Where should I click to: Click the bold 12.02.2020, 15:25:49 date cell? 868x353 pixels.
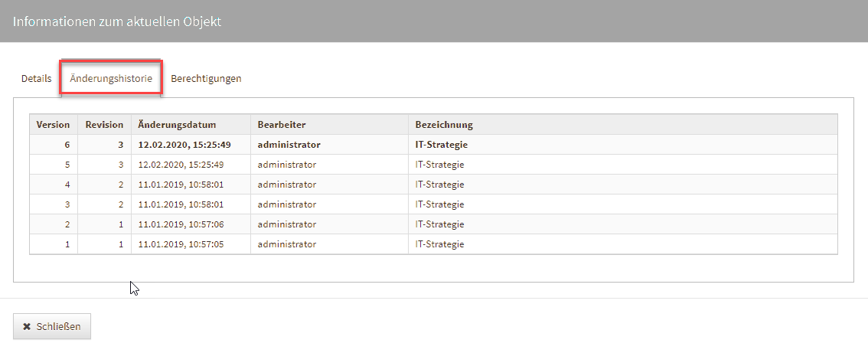point(184,144)
